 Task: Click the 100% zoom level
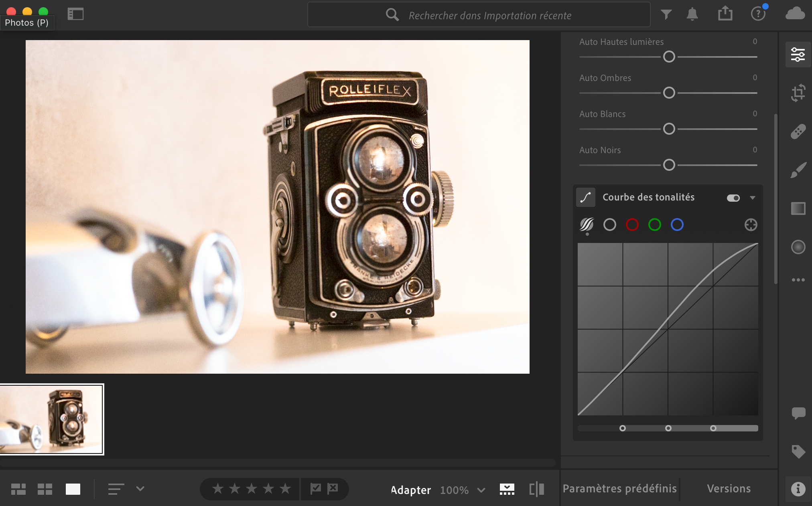tap(454, 490)
